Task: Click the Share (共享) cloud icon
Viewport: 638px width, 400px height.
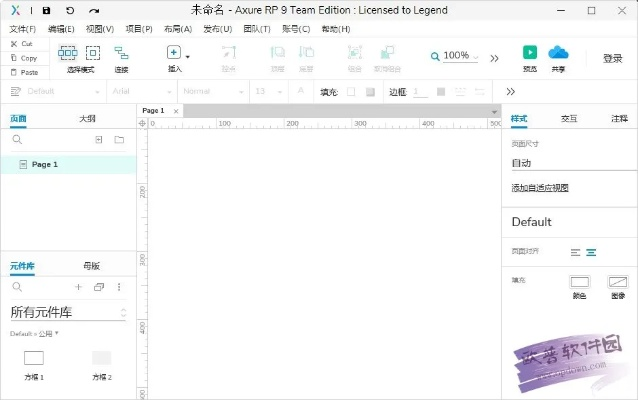Action: pos(558,52)
